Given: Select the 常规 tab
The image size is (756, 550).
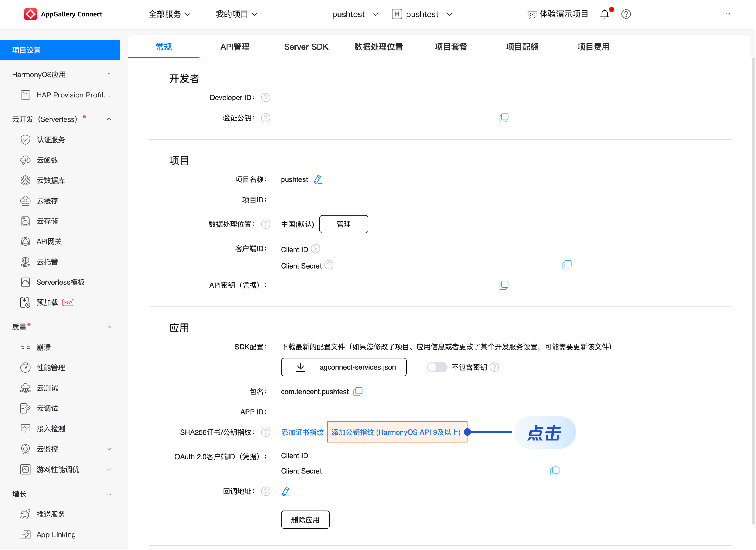Looking at the screenshot, I should click(164, 47).
